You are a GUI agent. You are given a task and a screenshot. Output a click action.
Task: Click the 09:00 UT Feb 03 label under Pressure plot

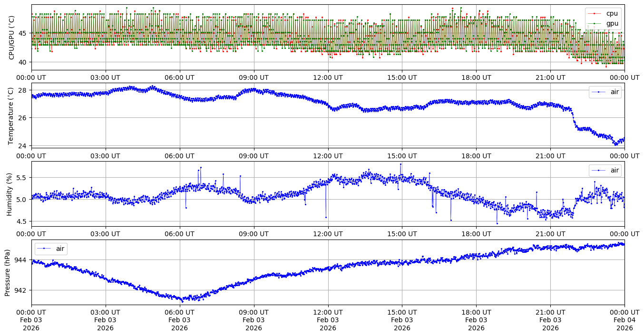(254, 320)
